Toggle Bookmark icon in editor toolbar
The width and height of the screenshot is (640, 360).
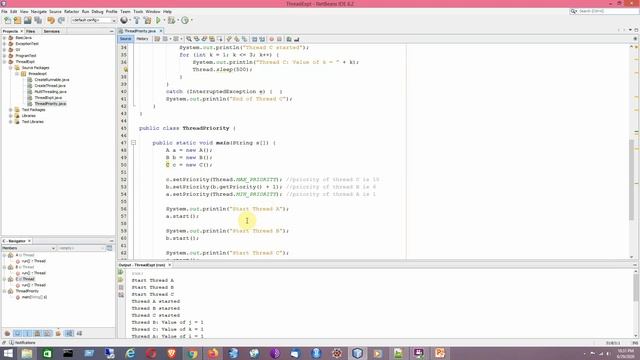pyautogui.click(x=244, y=39)
